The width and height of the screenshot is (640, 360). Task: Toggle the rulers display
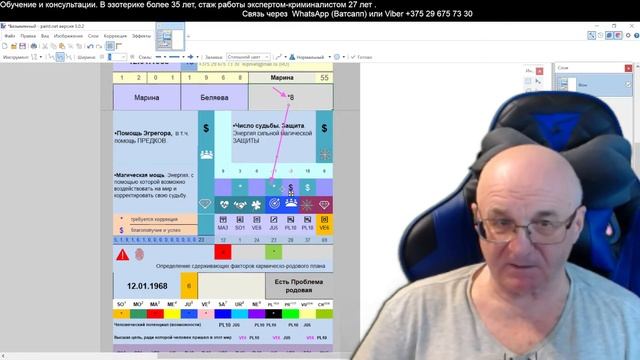tap(119, 46)
